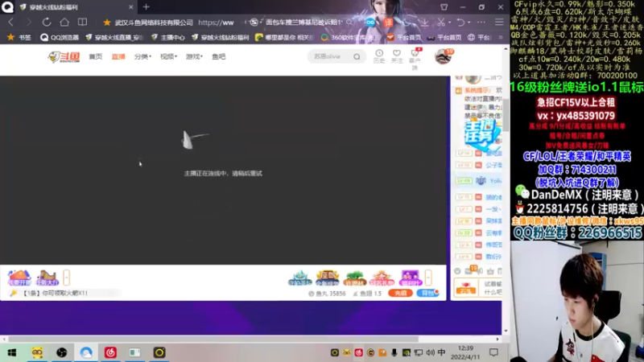Expand the bookmarks bar overflow chevron
Screen dimensions: 644x362
coord(501,37)
